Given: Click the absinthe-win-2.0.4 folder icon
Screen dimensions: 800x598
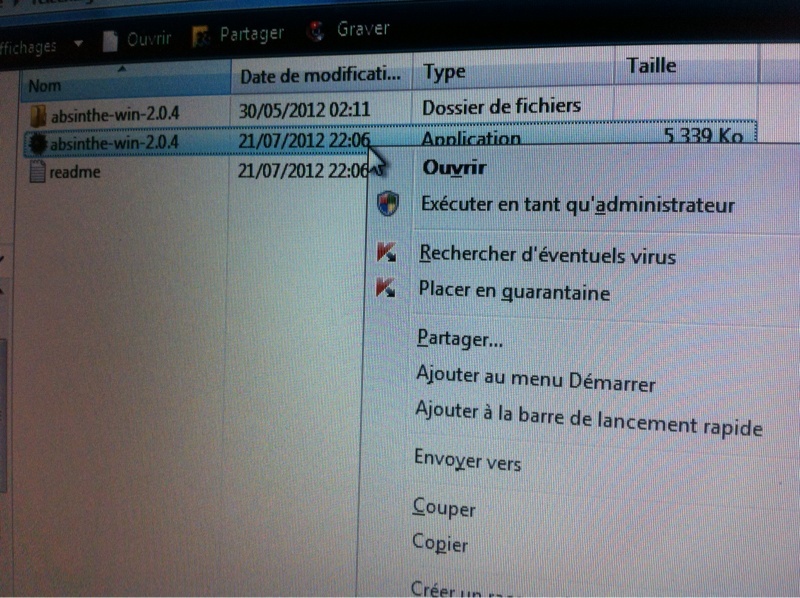Looking at the screenshot, I should 37,112.
